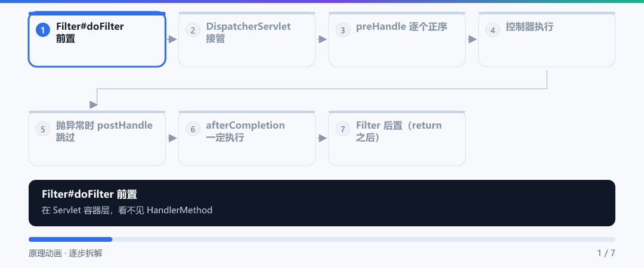Open the 抛异常时 postHandle 跳过 card
The width and height of the screenshot is (644, 268).
tap(97, 138)
